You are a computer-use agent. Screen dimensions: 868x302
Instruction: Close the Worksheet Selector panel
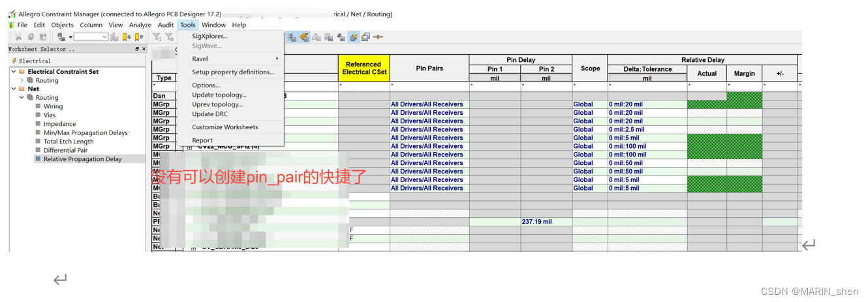[x=144, y=49]
